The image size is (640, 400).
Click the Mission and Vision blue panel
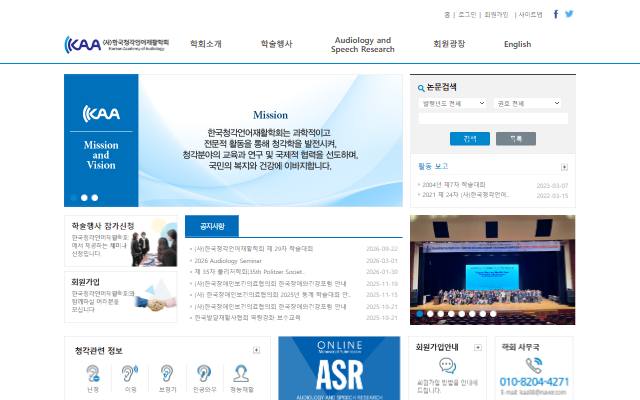point(101,140)
